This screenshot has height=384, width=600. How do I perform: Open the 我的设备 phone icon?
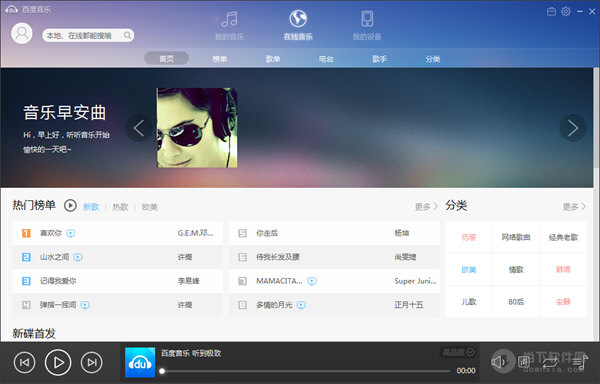[x=367, y=18]
